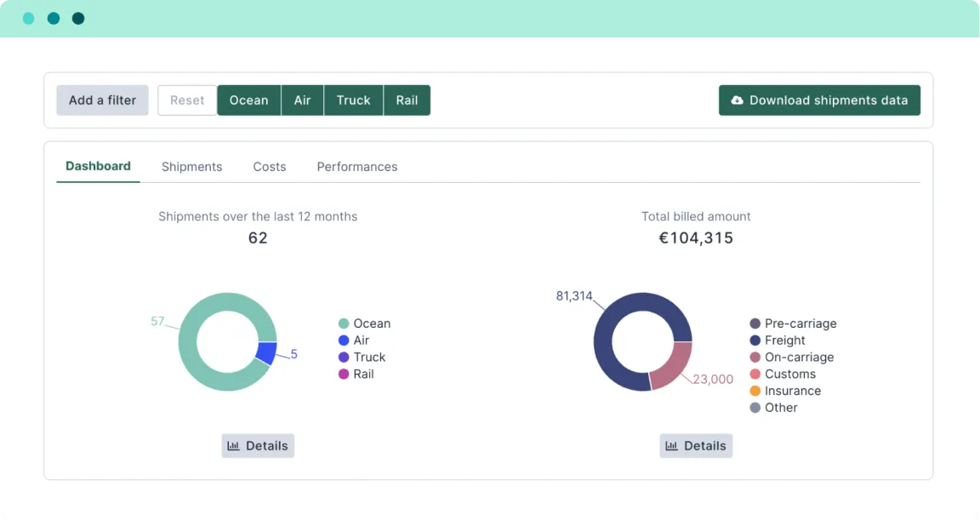Click the 5 shipments chart label
Image resolution: width=980 pixels, height=521 pixels.
293,354
